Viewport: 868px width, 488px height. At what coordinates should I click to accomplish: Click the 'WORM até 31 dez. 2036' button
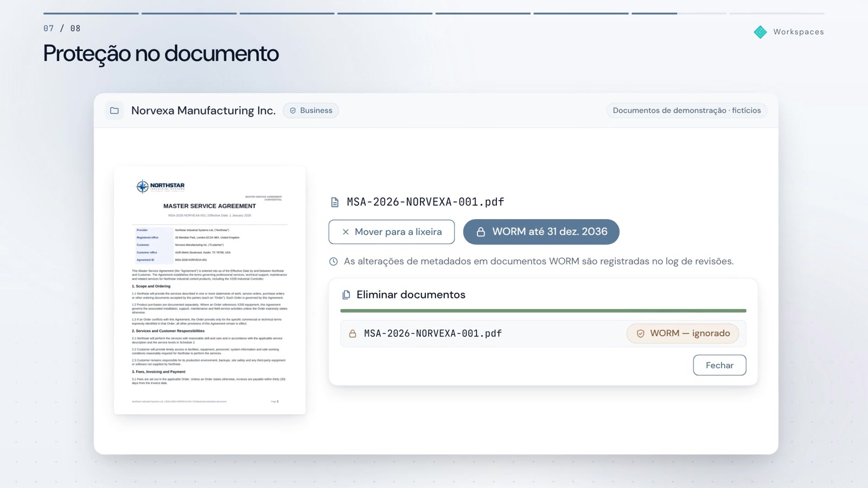pos(541,232)
